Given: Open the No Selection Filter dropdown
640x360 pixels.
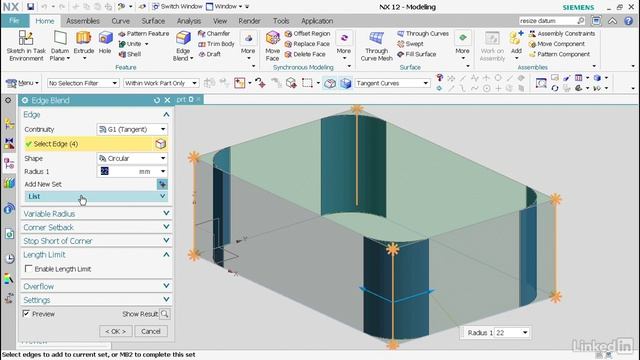Looking at the screenshot, I should [x=83, y=83].
